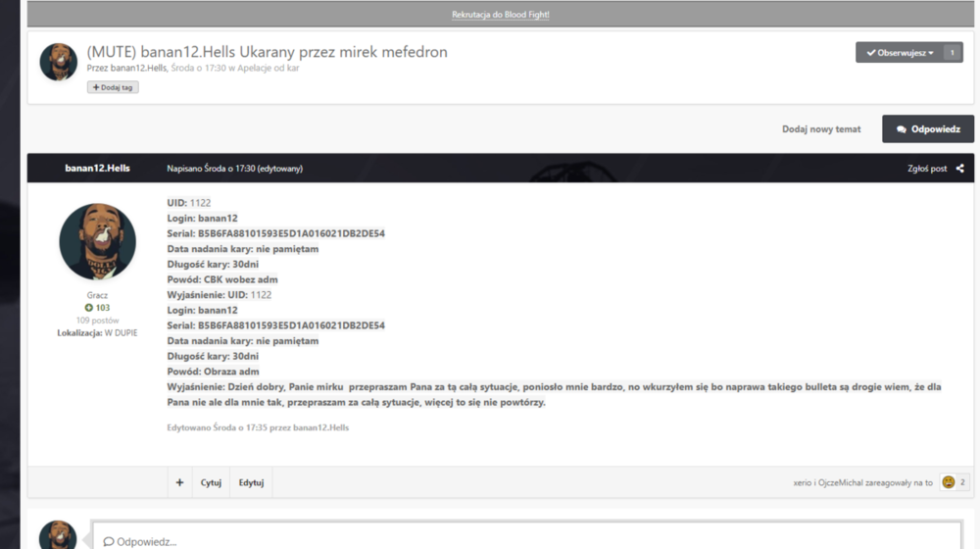Open banan12.Hells large profile avatar
This screenshot has width=980, height=549.
point(97,241)
